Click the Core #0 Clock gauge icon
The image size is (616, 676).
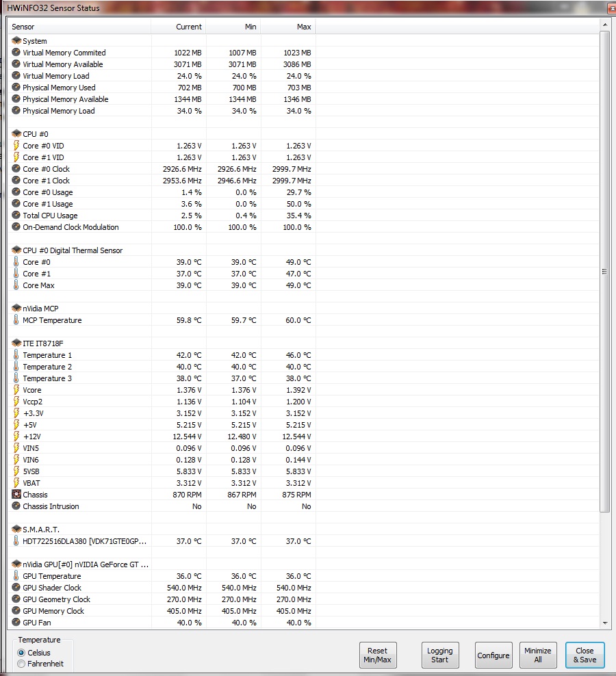pyautogui.click(x=16, y=168)
